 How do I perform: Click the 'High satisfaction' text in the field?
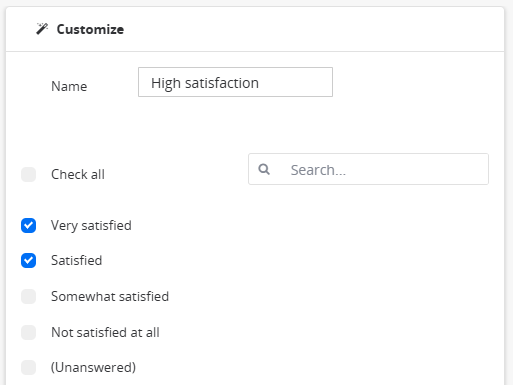(205, 83)
